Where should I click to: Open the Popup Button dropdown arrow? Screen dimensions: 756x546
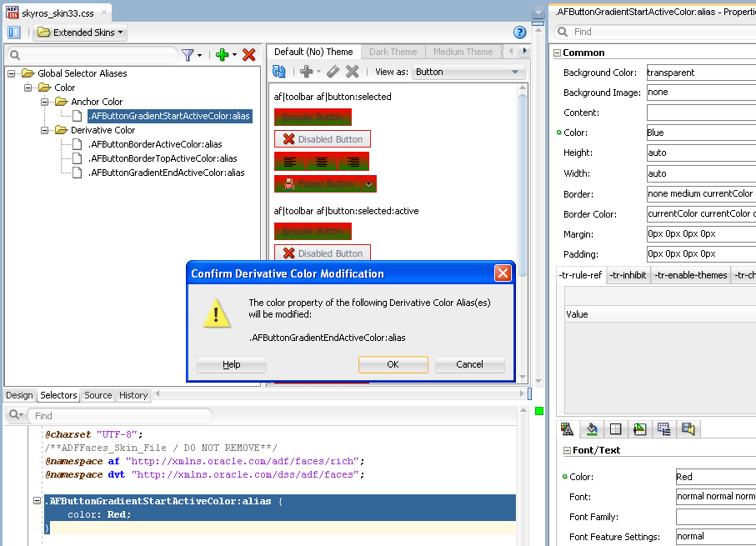point(369,183)
